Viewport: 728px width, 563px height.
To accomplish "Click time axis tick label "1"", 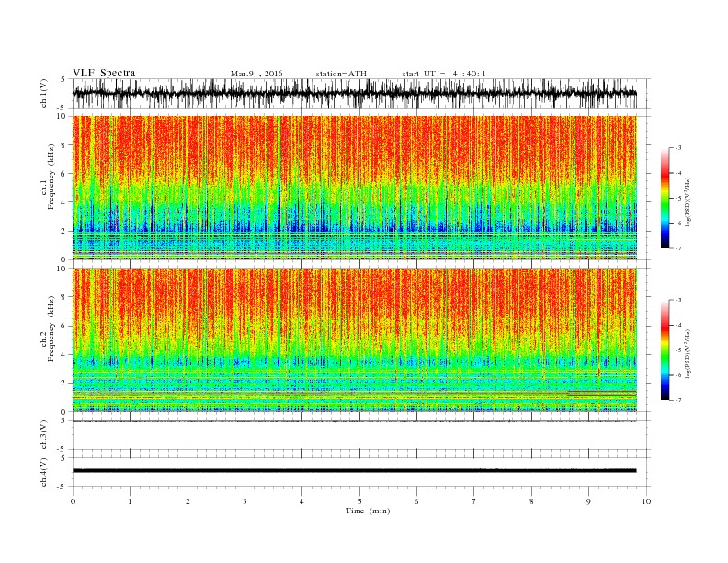I will pyautogui.click(x=130, y=501).
